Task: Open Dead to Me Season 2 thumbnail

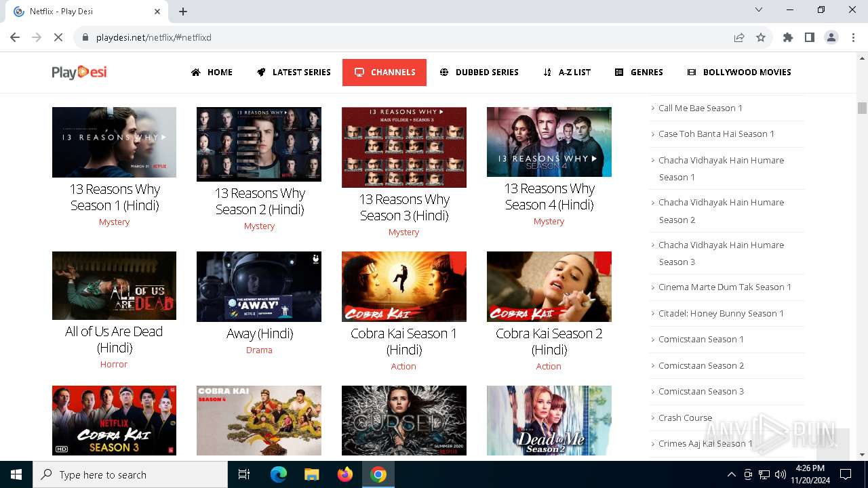Action: point(549,420)
